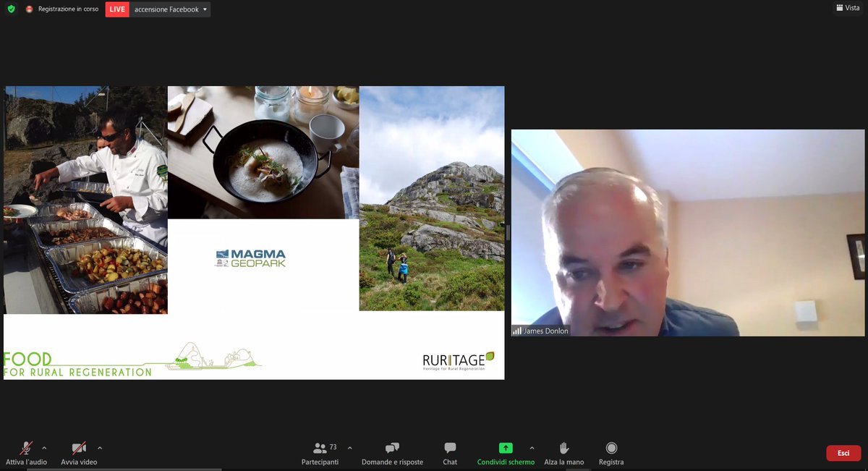Click the RURITAGE logo on shared slide
The width and height of the screenshot is (868, 471).
459,361
